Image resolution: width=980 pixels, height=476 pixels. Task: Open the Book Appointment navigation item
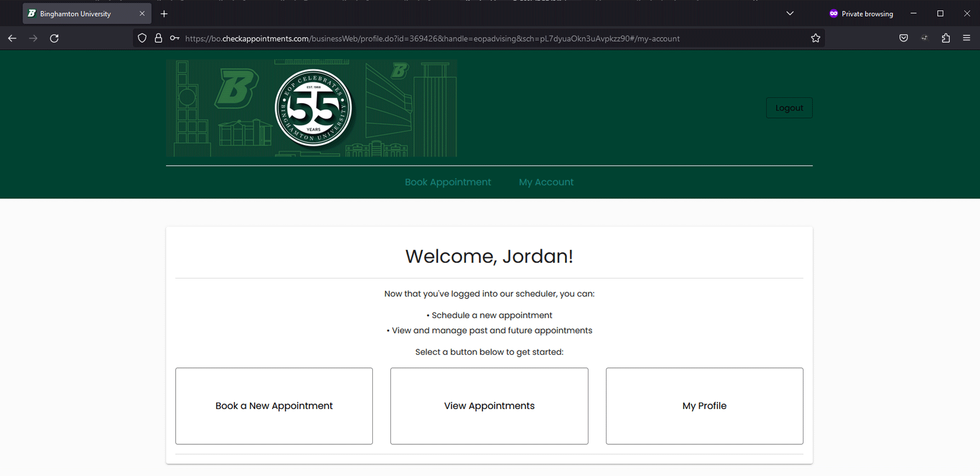coord(447,182)
